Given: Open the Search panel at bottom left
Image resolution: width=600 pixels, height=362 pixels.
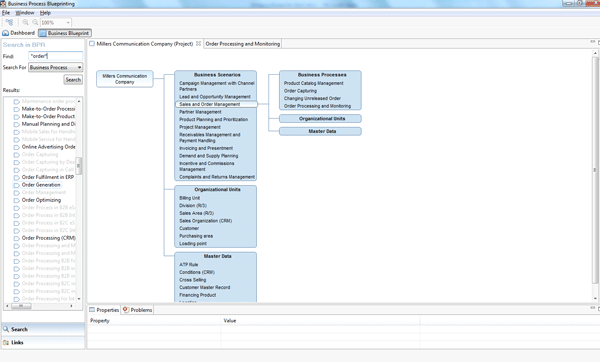Looking at the screenshot, I should click(x=43, y=329).
